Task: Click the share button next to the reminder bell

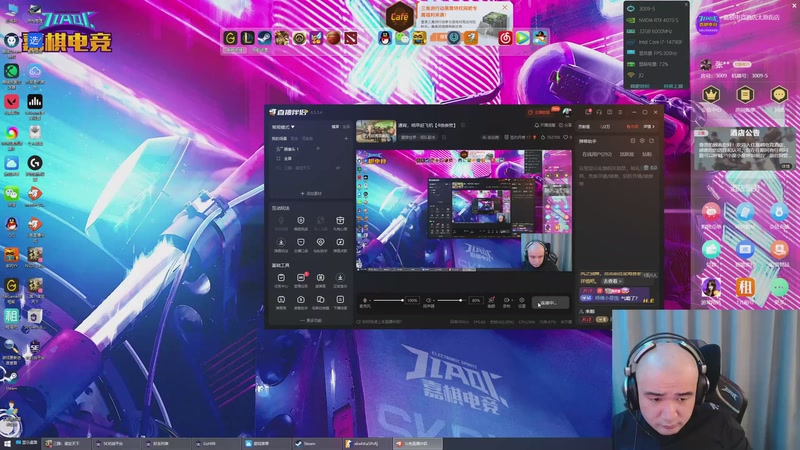Action: 565,125
